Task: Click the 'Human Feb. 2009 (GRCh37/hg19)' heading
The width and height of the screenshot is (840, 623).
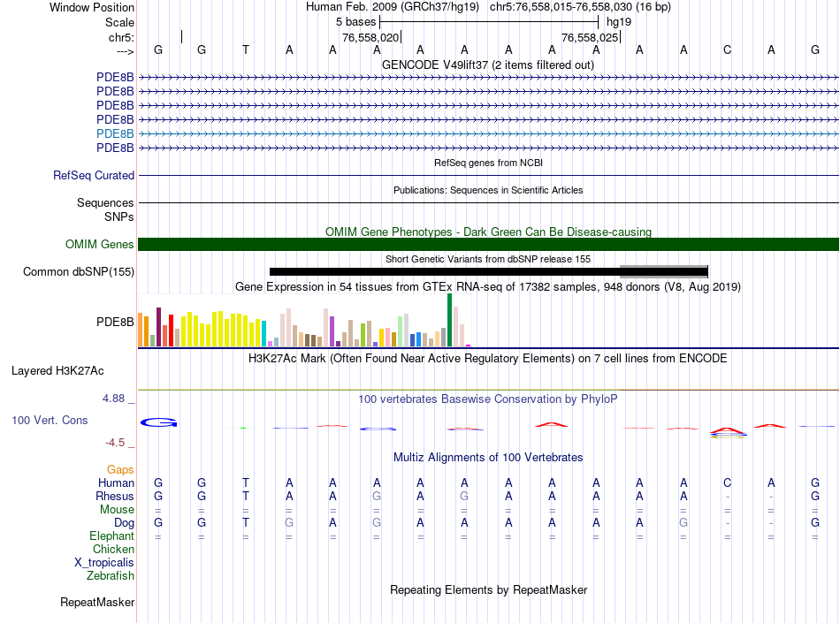Action: pos(392,7)
